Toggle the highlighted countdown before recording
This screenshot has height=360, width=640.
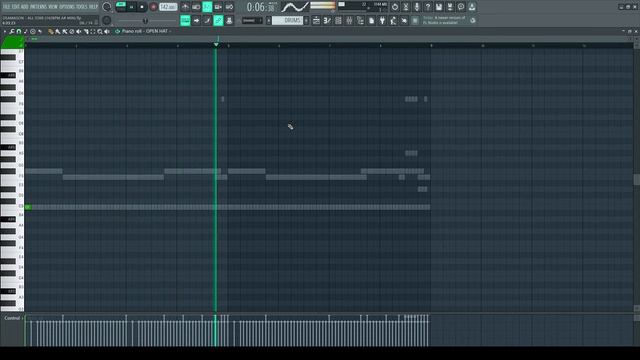coord(207,7)
